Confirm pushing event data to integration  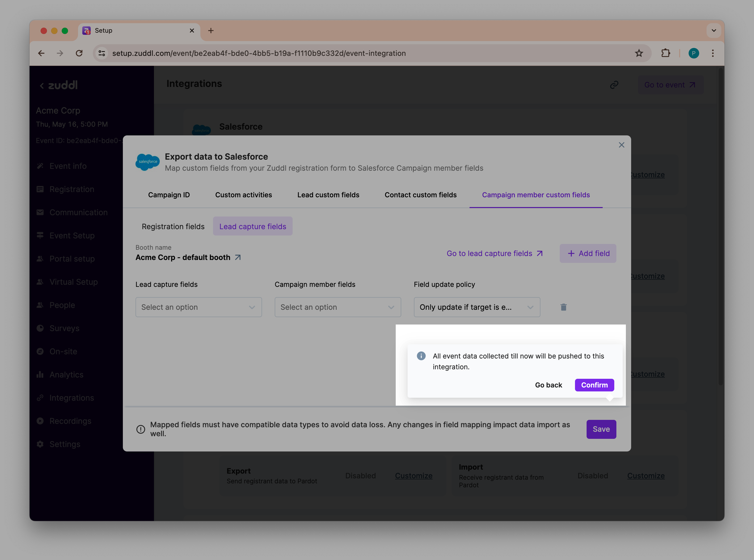pos(594,385)
